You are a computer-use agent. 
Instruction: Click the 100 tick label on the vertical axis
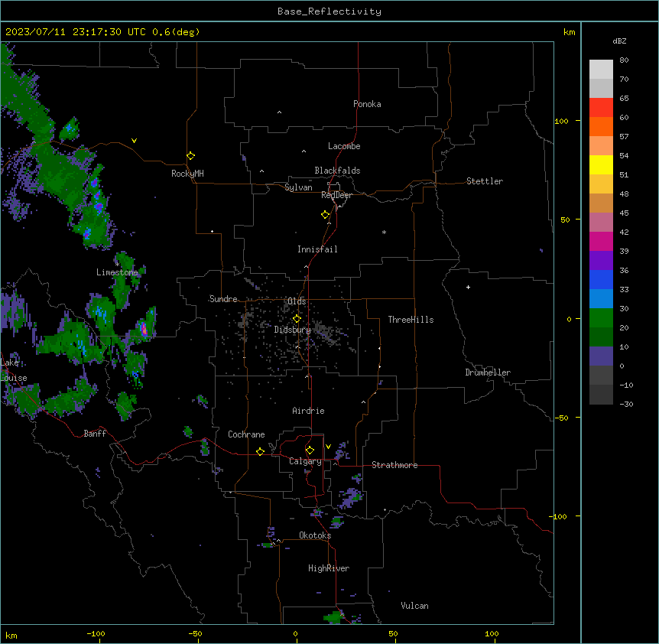click(561, 121)
